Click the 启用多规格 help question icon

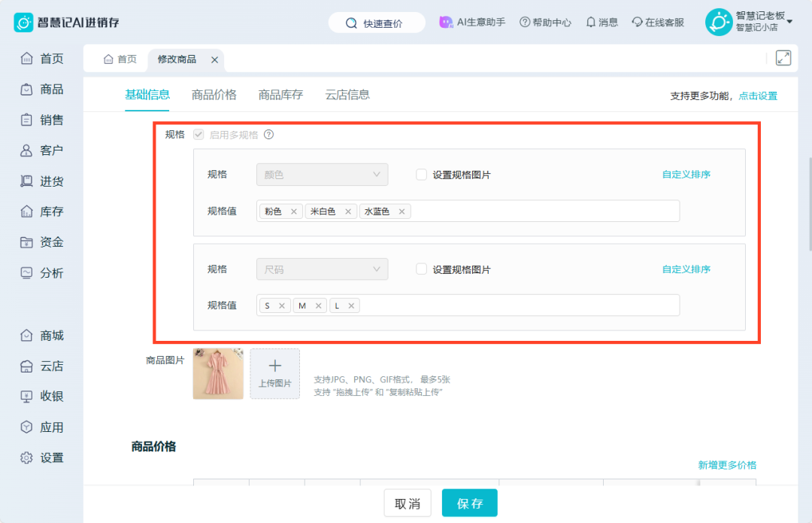(x=268, y=135)
